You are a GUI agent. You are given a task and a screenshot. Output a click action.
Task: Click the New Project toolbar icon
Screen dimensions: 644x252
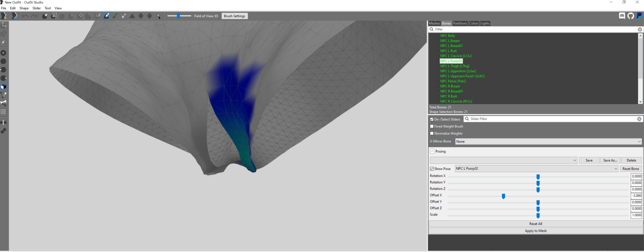[4, 16]
